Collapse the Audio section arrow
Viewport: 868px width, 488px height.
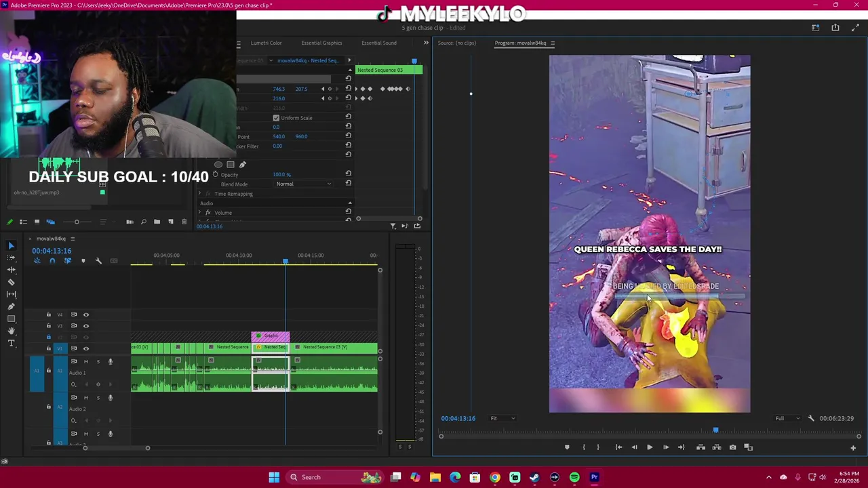[x=350, y=203]
